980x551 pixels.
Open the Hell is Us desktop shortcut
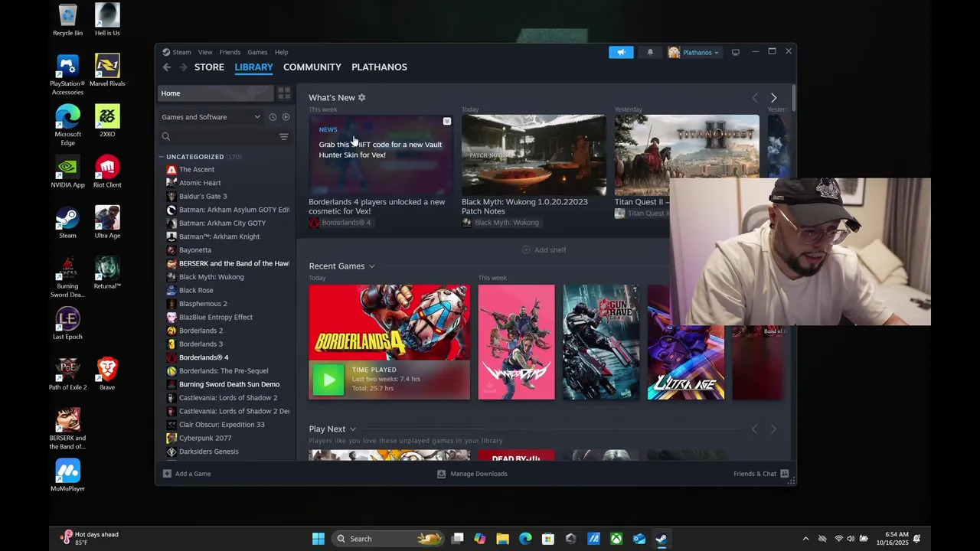(107, 20)
